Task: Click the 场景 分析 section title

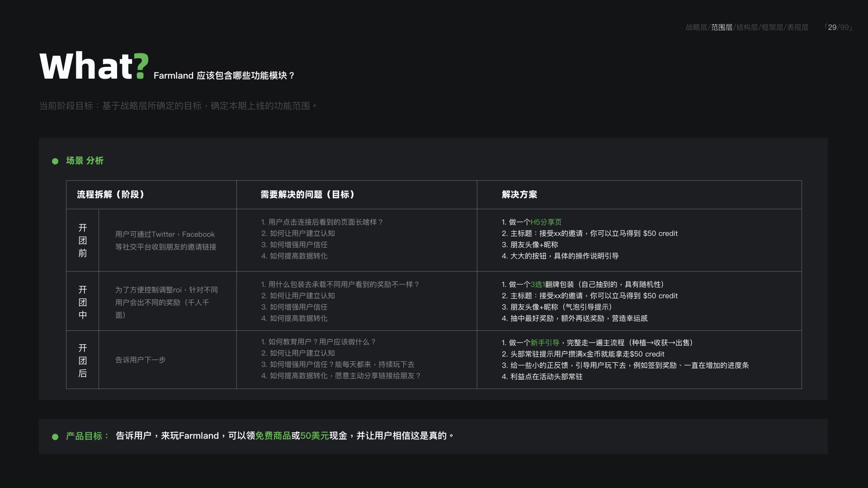Action: [85, 160]
